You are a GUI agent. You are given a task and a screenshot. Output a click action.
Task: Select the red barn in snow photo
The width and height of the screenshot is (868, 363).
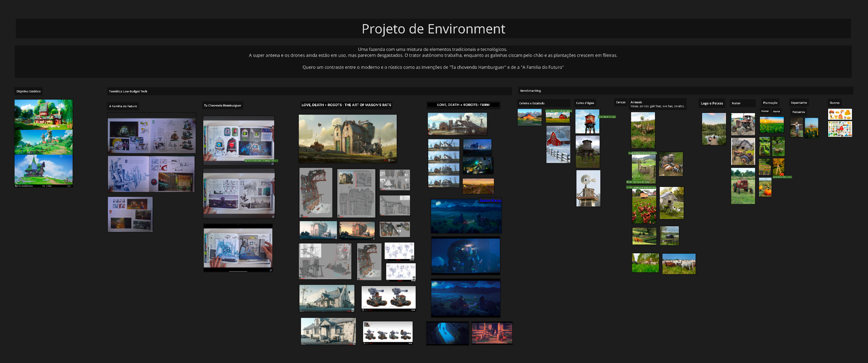pos(558,144)
